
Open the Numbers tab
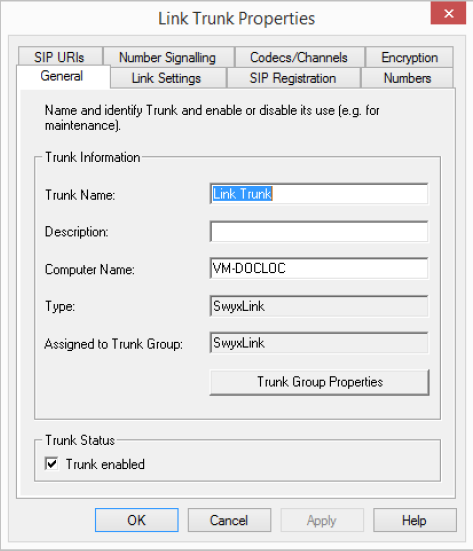coord(407,78)
